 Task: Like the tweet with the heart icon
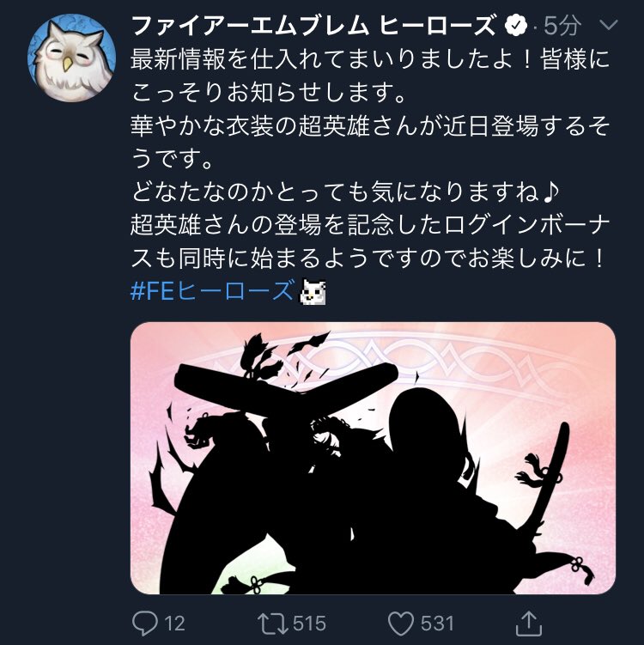(x=401, y=624)
